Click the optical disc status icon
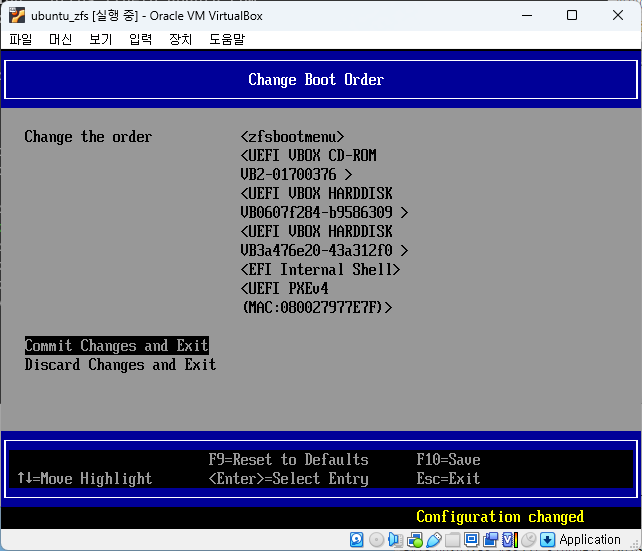This screenshot has height=551, width=642. [376, 539]
